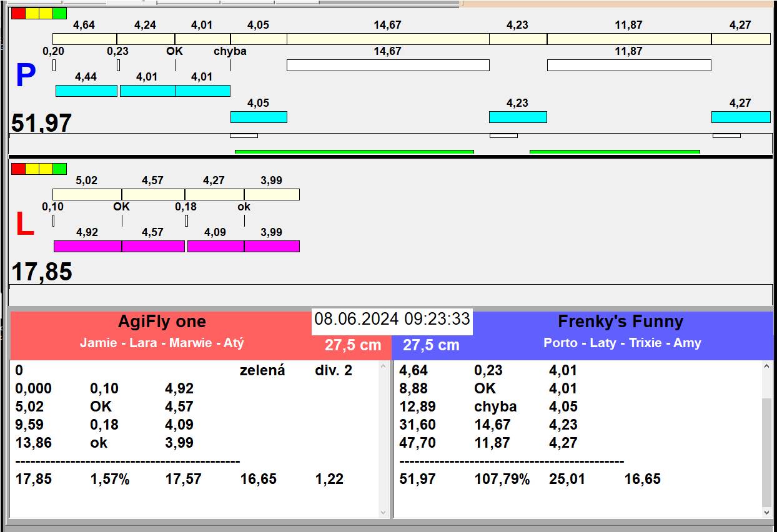
Task: Click the 0,10 start marker in lane L
Action: (53, 220)
